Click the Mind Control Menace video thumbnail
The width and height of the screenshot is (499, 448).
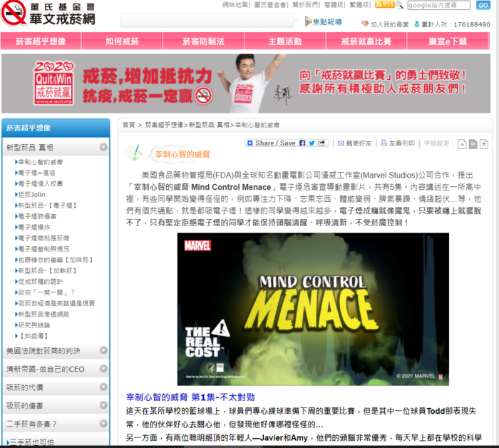313,309
